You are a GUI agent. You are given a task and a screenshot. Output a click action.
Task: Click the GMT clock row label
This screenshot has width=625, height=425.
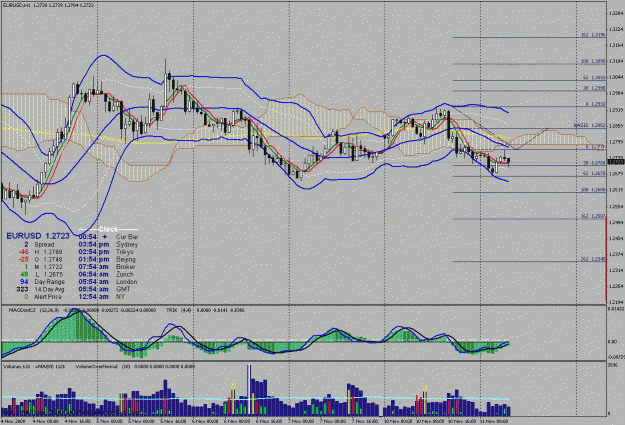click(x=123, y=289)
